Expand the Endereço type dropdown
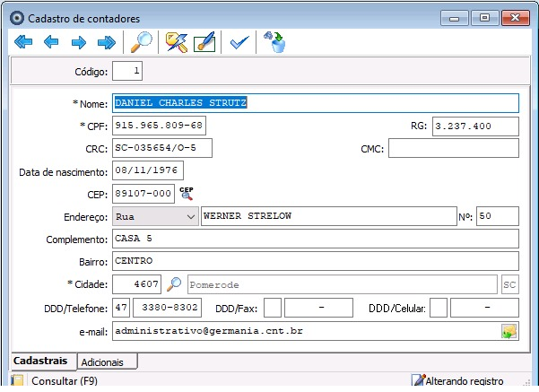 [x=190, y=216]
